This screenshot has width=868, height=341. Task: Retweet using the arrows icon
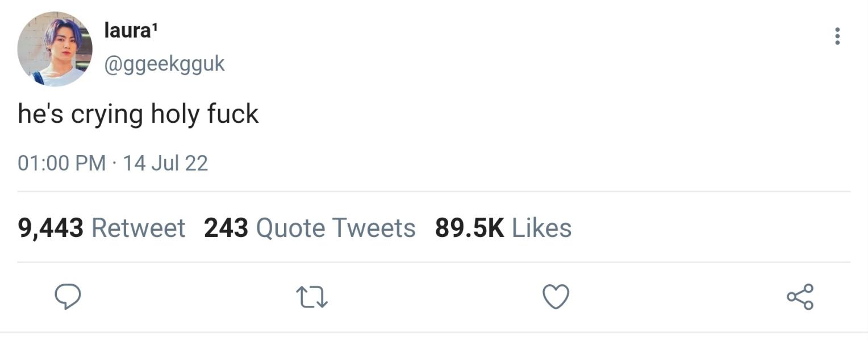[312, 297]
